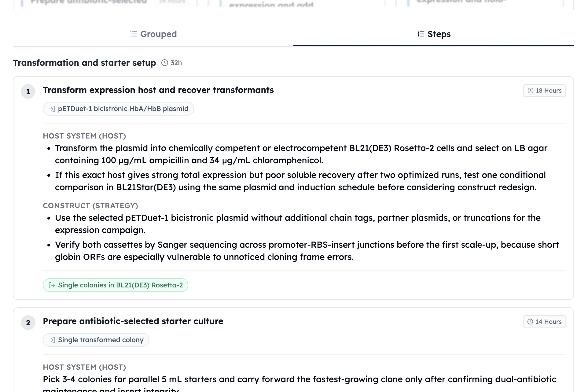The width and height of the screenshot is (588, 392).
Task: Click the 18 Hours duration badge
Action: tap(545, 91)
